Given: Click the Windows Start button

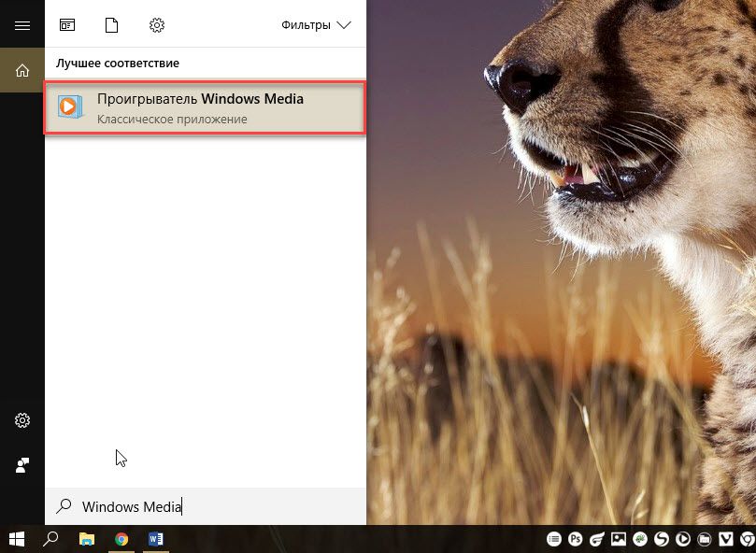Looking at the screenshot, I should tap(17, 539).
